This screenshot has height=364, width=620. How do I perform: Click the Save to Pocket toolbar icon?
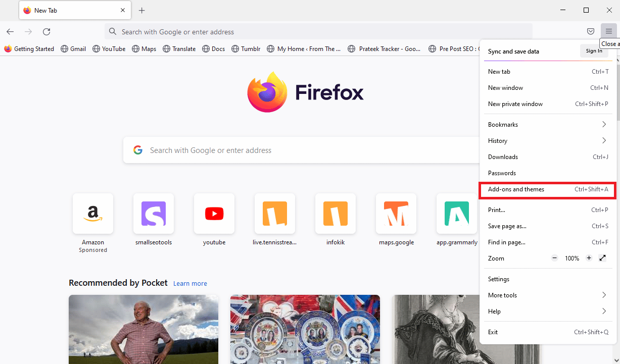coord(590,31)
